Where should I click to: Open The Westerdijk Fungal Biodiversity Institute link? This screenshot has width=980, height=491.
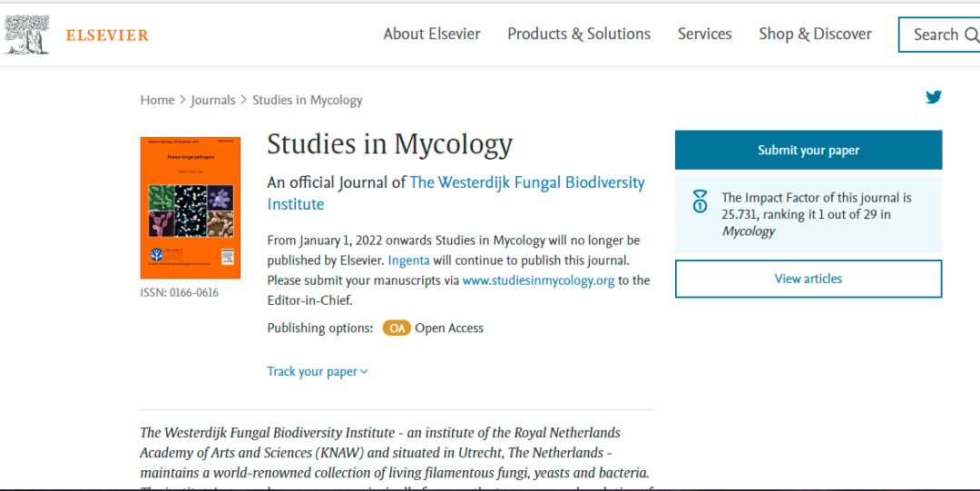(x=526, y=182)
